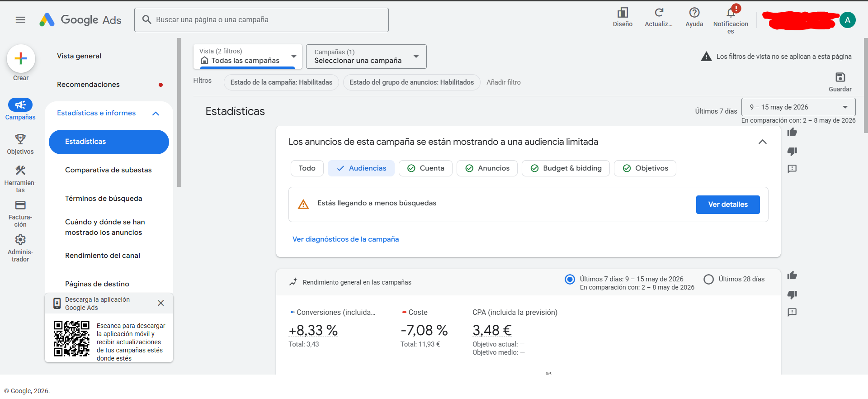Thumbs down the audience limited card
The image size is (868, 399).
tap(792, 151)
